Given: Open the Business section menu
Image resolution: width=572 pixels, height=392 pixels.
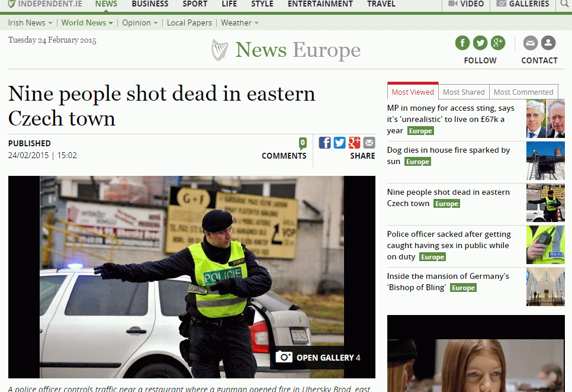Looking at the screenshot, I should pyautogui.click(x=150, y=4).
